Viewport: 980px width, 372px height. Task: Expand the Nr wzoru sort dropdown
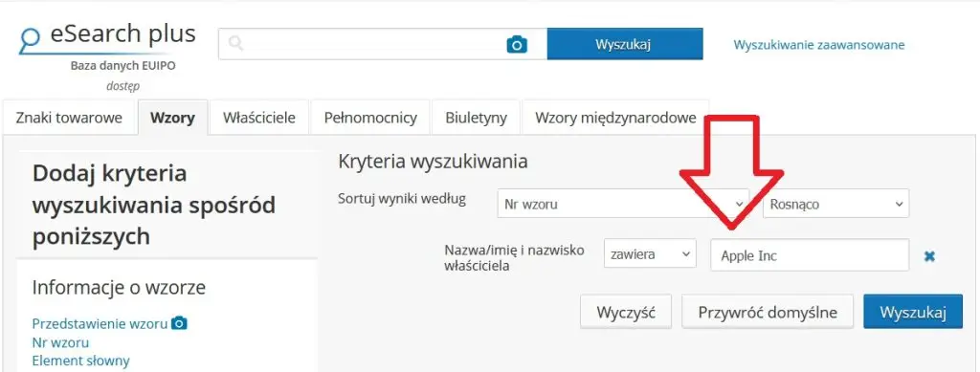click(x=623, y=204)
